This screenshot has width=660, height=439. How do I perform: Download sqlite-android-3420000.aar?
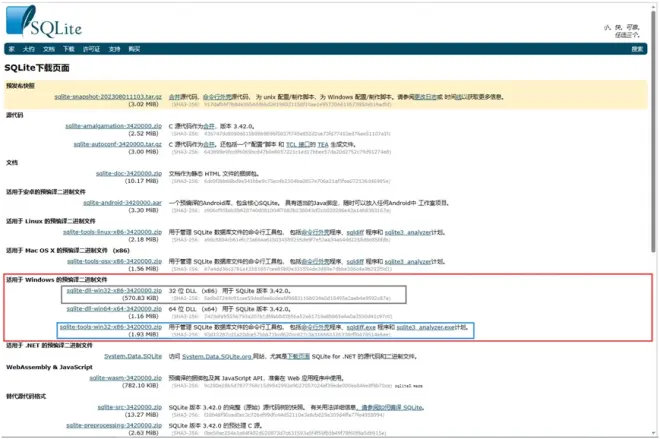point(122,203)
